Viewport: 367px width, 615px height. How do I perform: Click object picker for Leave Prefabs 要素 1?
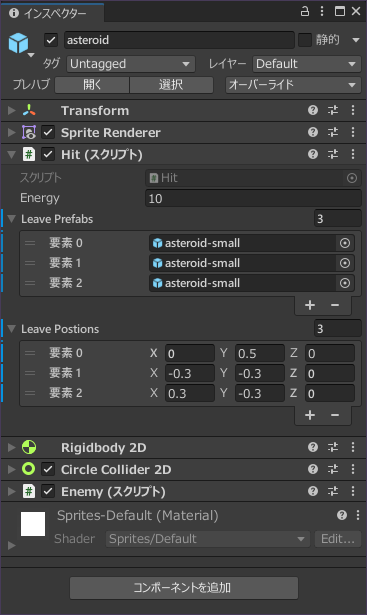tap(345, 263)
